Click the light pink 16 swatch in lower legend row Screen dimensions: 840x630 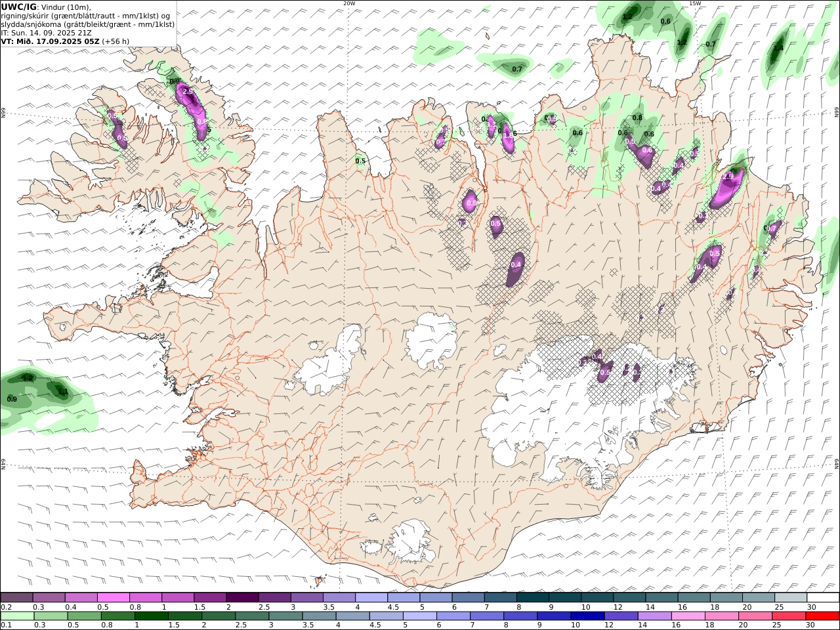[x=688, y=616]
